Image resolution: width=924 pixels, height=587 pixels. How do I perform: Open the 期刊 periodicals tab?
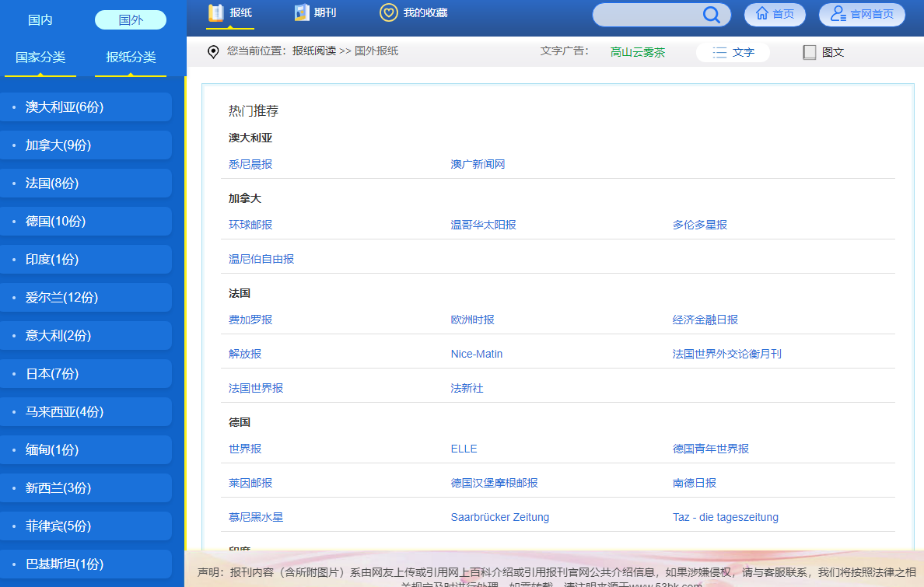click(x=315, y=13)
